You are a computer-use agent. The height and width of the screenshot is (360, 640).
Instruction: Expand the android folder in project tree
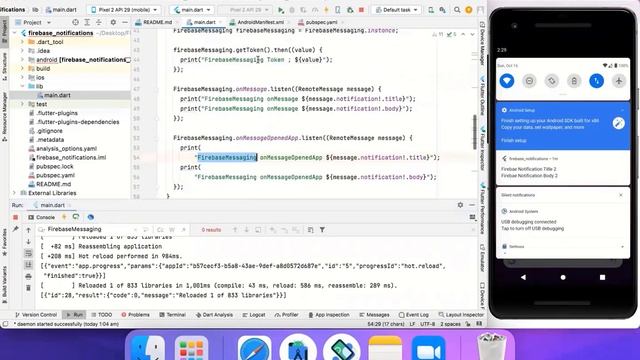pos(22,60)
